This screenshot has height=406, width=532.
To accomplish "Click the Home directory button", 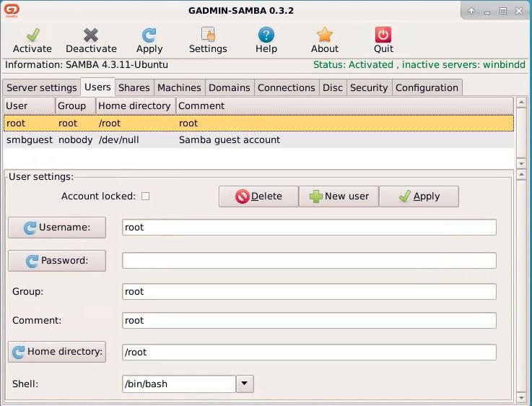I will click(x=57, y=352).
